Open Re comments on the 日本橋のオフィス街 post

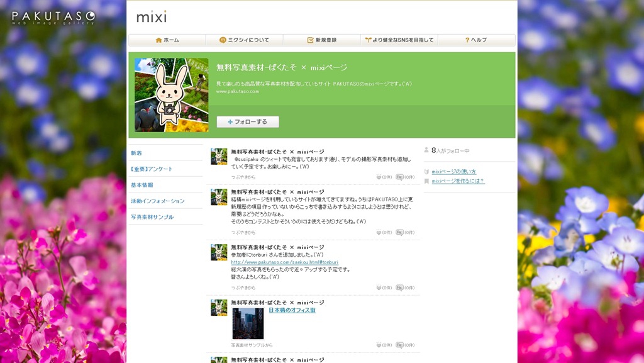click(x=399, y=345)
